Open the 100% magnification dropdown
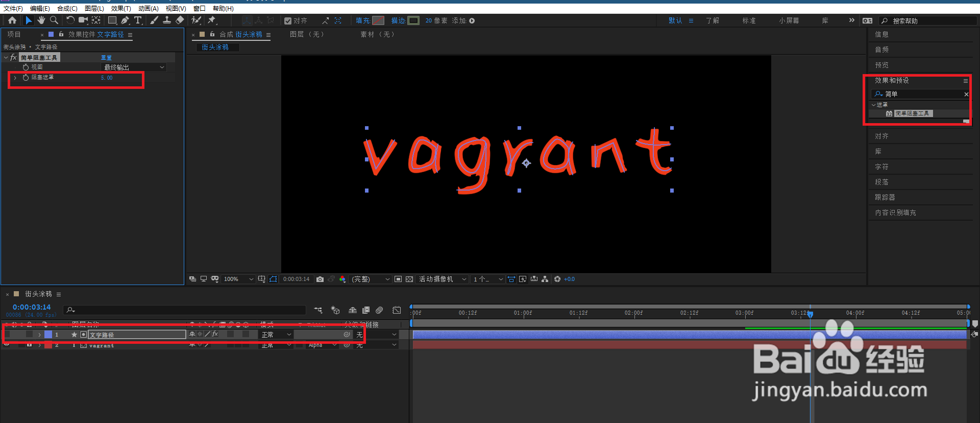The image size is (980, 423). click(238, 279)
